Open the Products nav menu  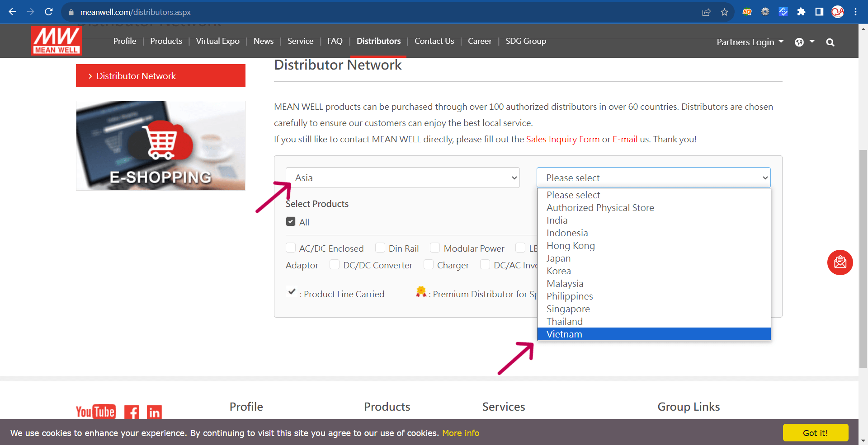(x=166, y=41)
